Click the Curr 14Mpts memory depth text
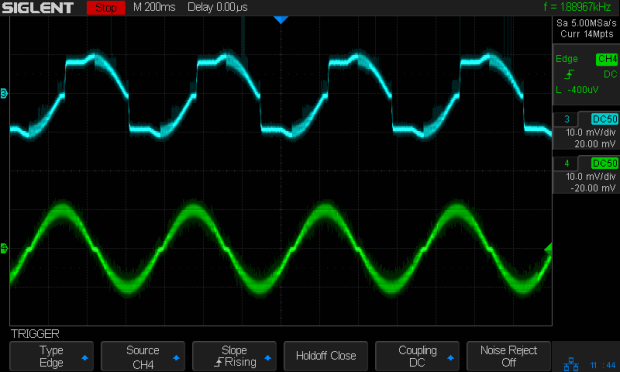This screenshot has height=372, width=620. pyautogui.click(x=587, y=34)
